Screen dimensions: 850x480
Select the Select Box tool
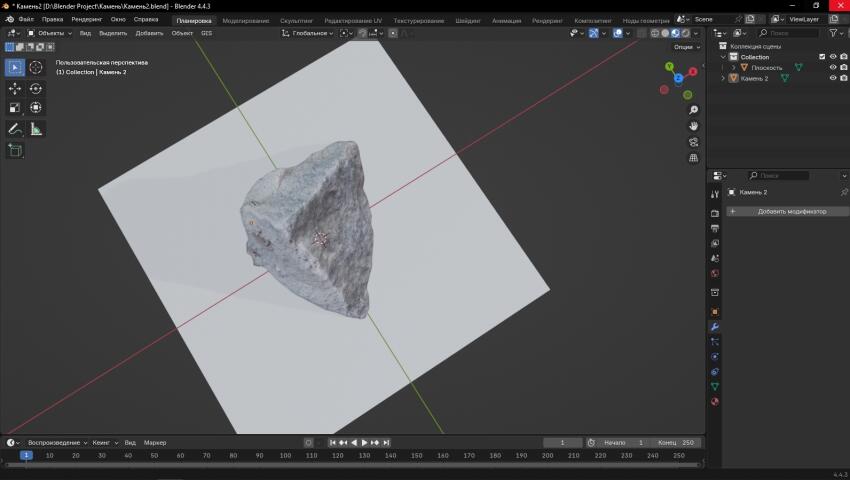tap(15, 67)
